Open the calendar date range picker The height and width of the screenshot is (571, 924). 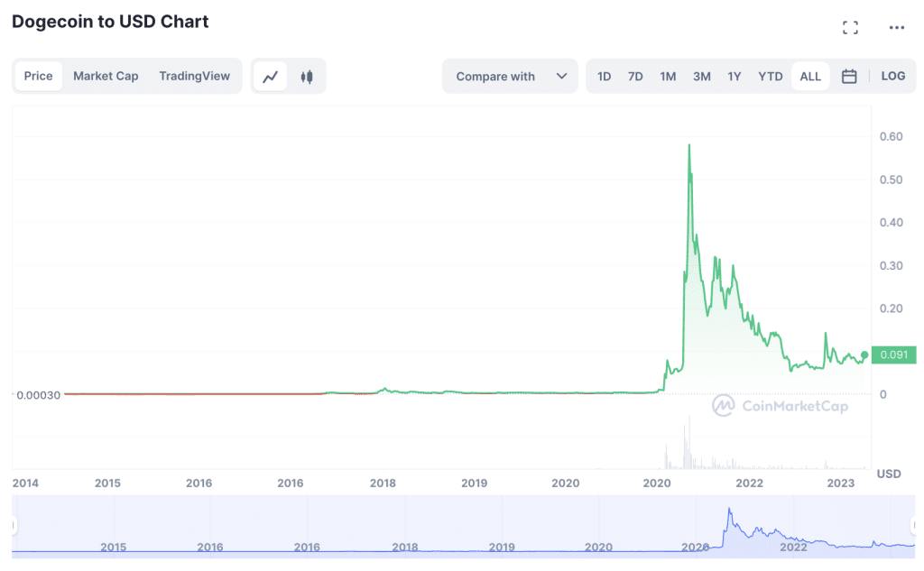click(848, 76)
